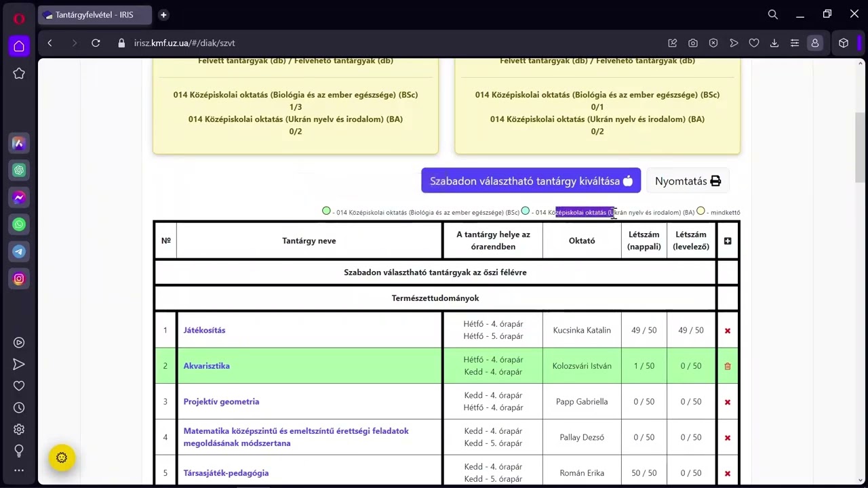
Task: Click instructor name Pallay Dezső
Action: coord(582,438)
